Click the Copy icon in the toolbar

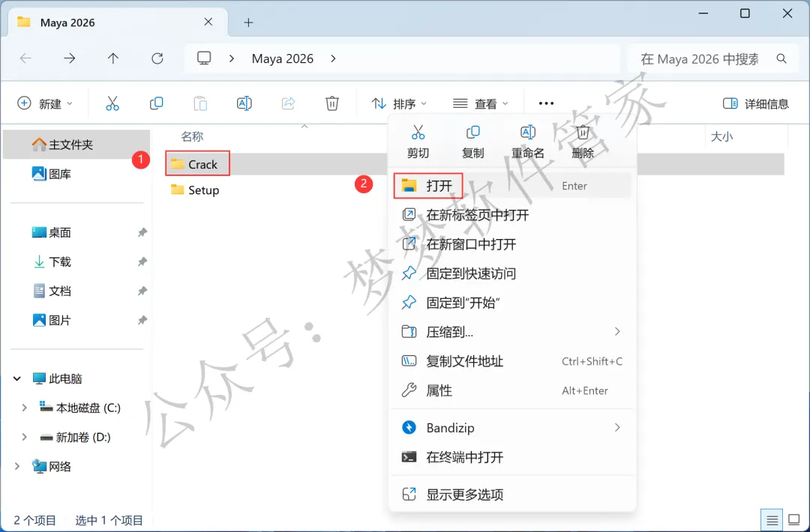(x=156, y=103)
